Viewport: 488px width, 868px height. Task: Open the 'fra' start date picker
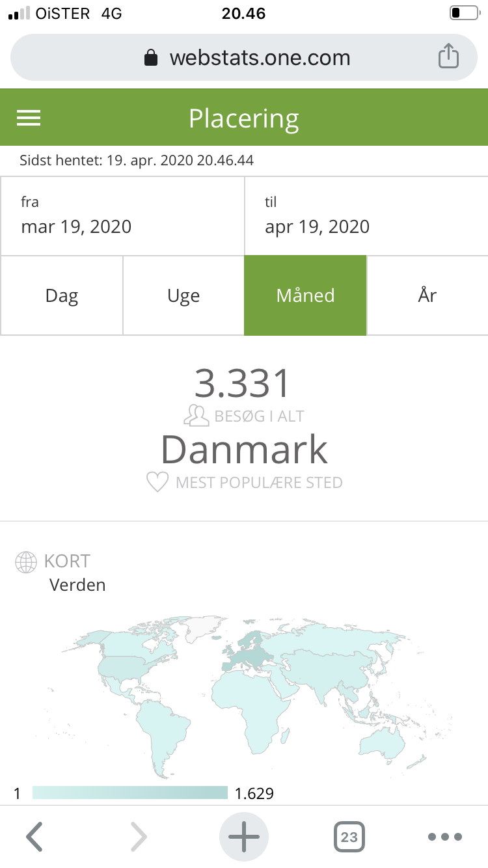click(122, 215)
